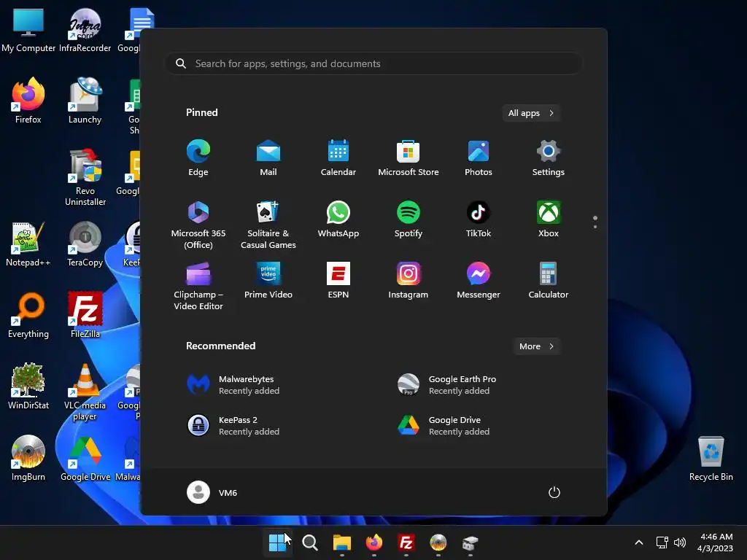Screen dimensions: 747x560
Task: Launch Solitaire & Casual Games
Action: pyautogui.click(x=268, y=225)
